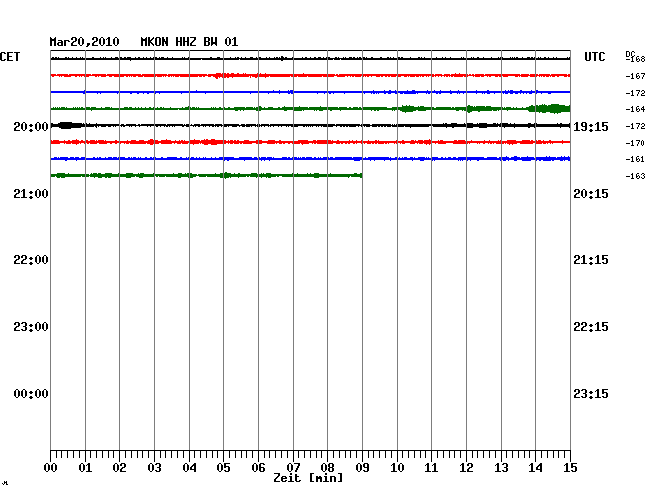Viewport: 650px width, 494px height.
Task: Click minute axis tick label 00
Action: coord(51,468)
